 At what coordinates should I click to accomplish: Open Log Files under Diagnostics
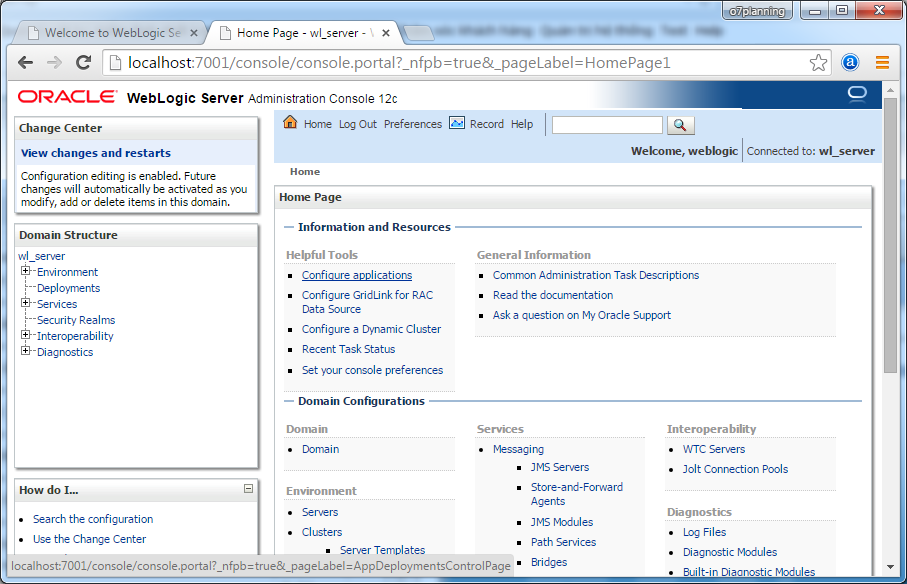(704, 532)
